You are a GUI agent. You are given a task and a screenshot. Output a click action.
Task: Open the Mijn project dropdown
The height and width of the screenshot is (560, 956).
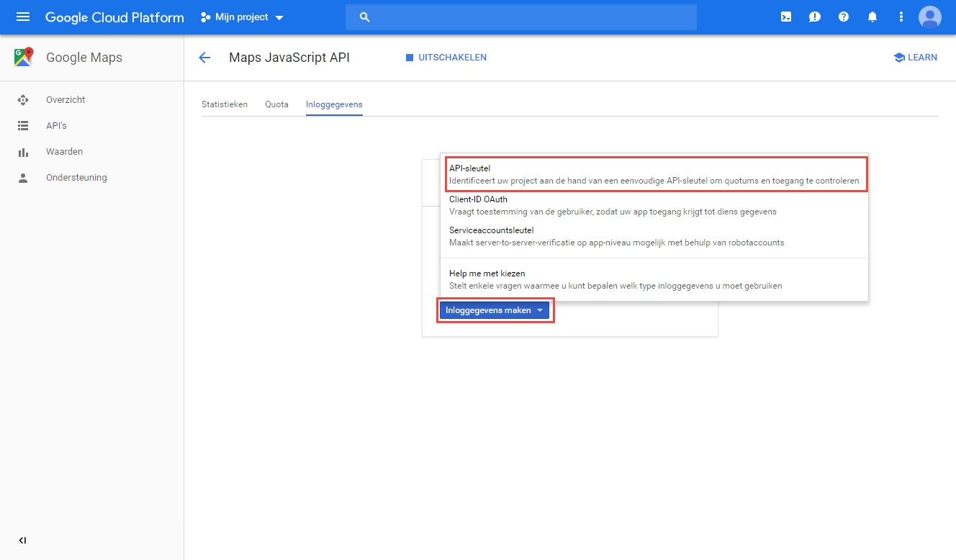coord(241,17)
